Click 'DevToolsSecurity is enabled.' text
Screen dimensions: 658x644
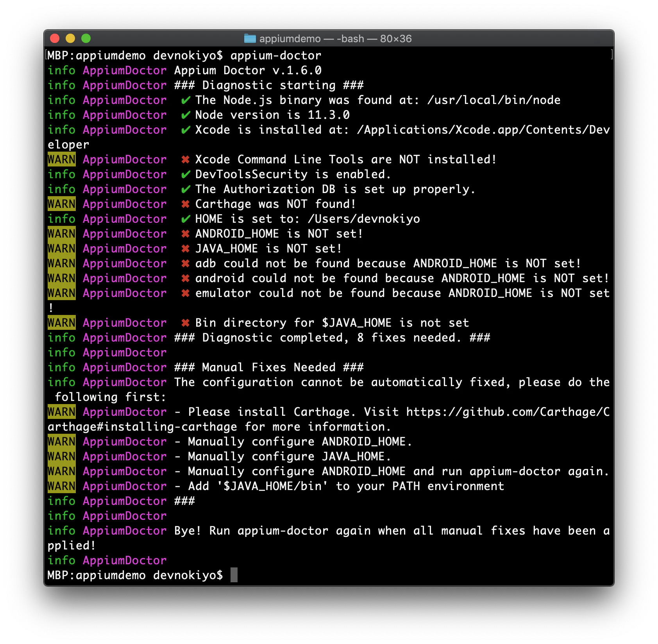click(x=293, y=174)
